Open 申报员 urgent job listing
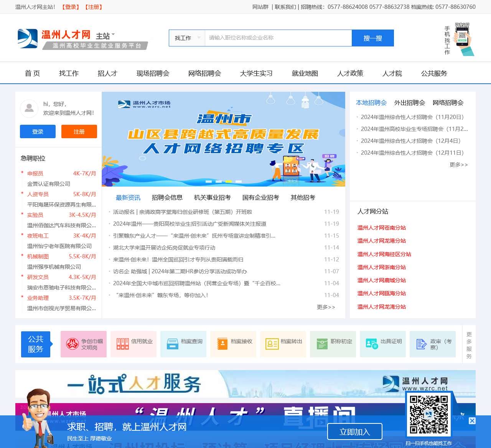This screenshot has height=448, width=491. [35, 174]
